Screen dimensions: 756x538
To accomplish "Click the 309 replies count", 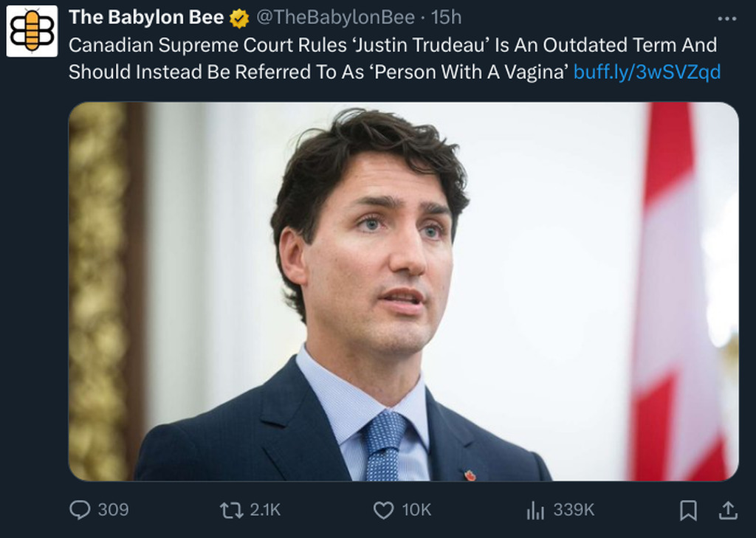I will pos(113,509).
